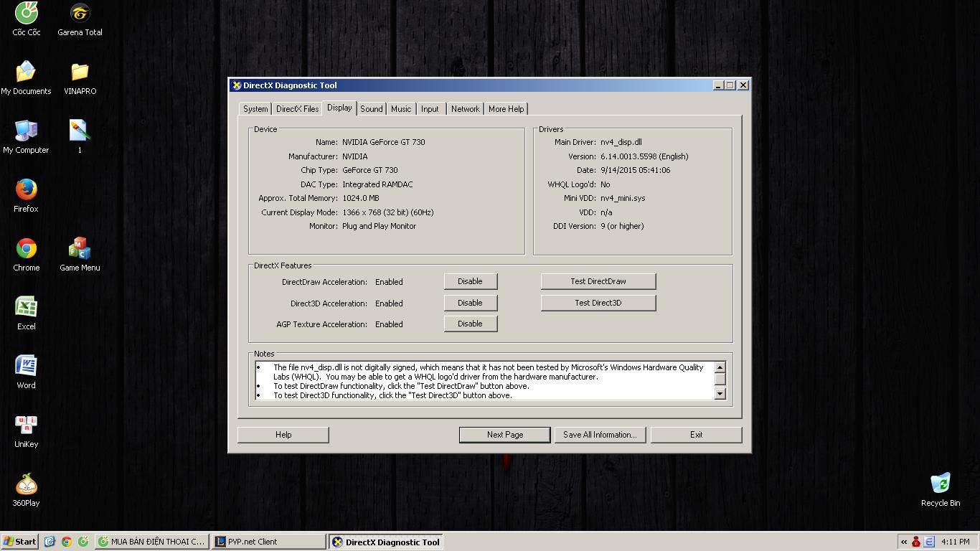Switch to the System tab
This screenshot has width=980, height=551.
[255, 109]
